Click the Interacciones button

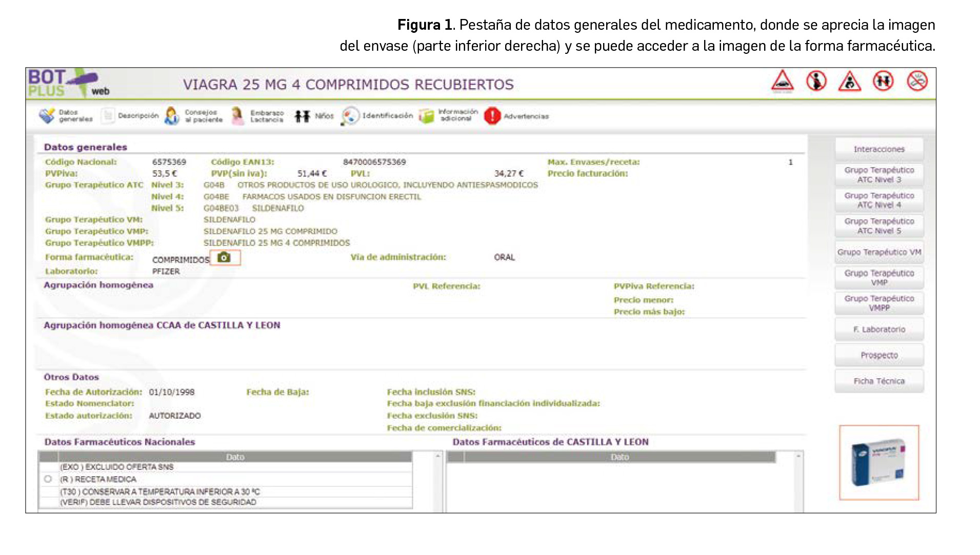878,149
